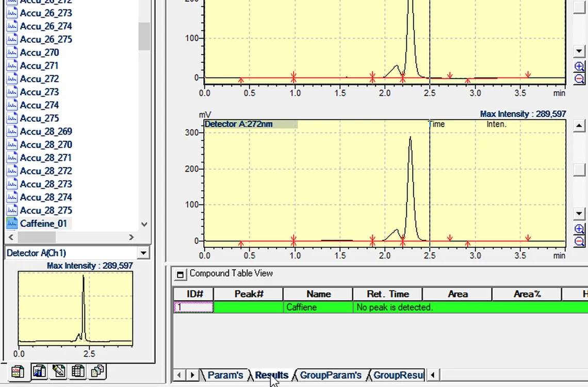Select the Accu_28_270 data file
This screenshot has height=387, width=588.
coord(46,144)
